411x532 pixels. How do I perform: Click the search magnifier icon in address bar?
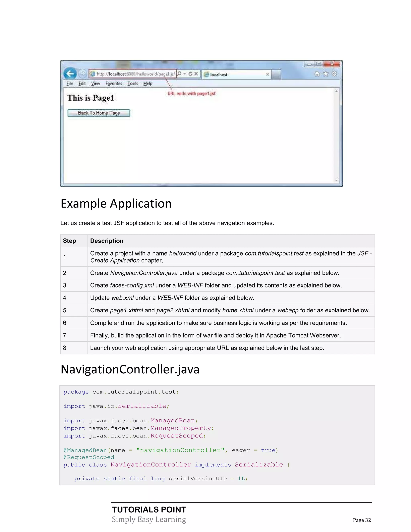[x=179, y=73]
